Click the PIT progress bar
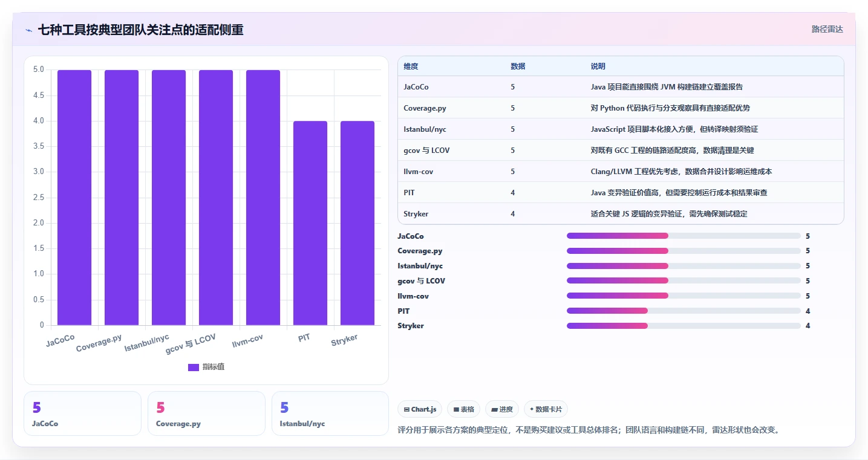This screenshot has height=460, width=868. coord(684,311)
